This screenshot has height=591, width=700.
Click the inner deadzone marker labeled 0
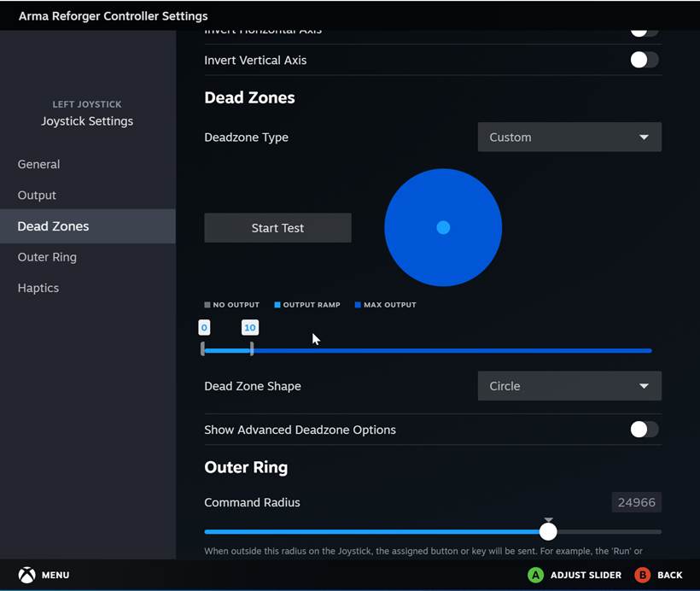tap(204, 327)
